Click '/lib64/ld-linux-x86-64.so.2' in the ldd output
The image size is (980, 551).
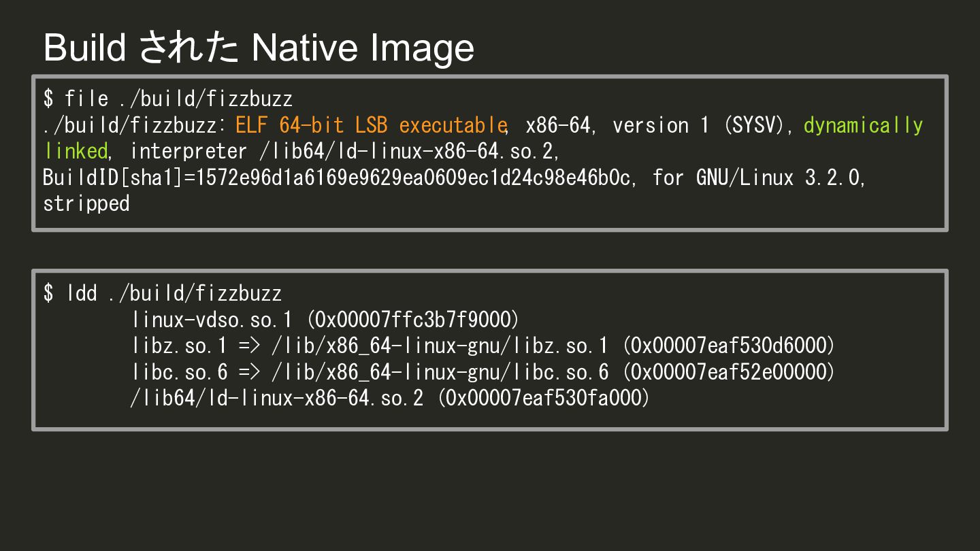click(277, 398)
